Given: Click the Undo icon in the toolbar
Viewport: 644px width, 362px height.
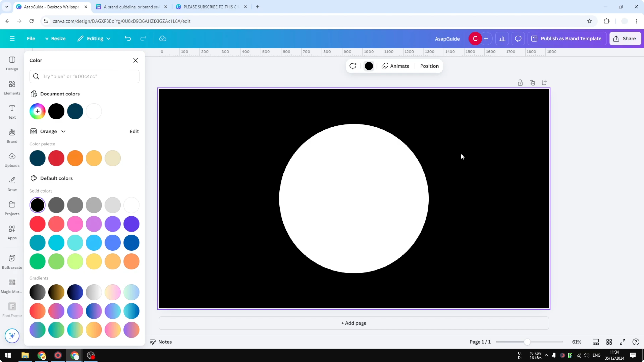Looking at the screenshot, I should (x=128, y=38).
